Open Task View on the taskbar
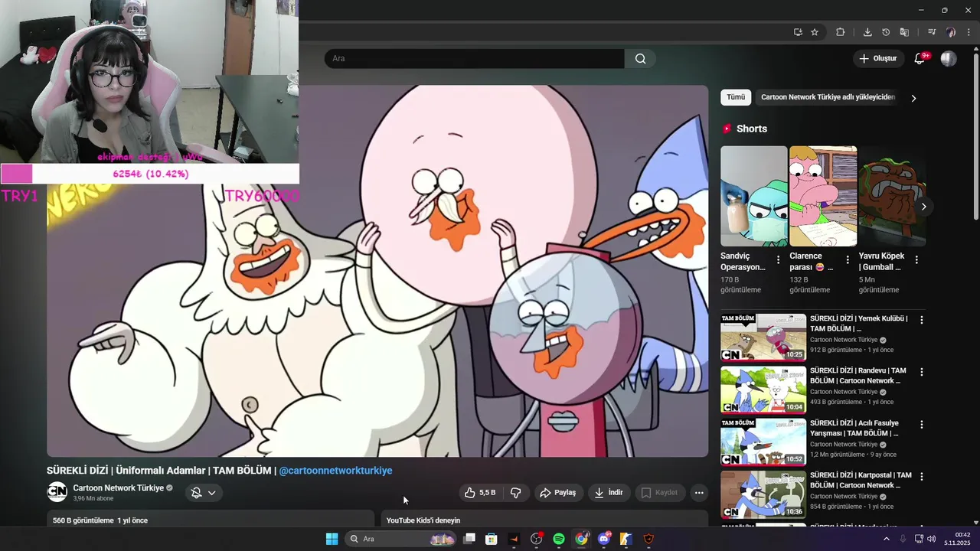 469,539
